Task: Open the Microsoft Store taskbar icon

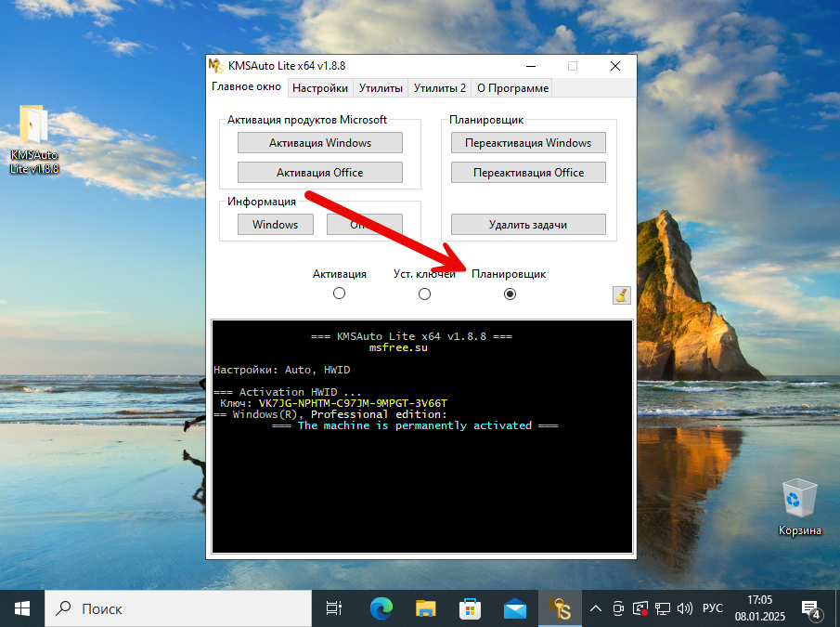Action: pos(470,608)
